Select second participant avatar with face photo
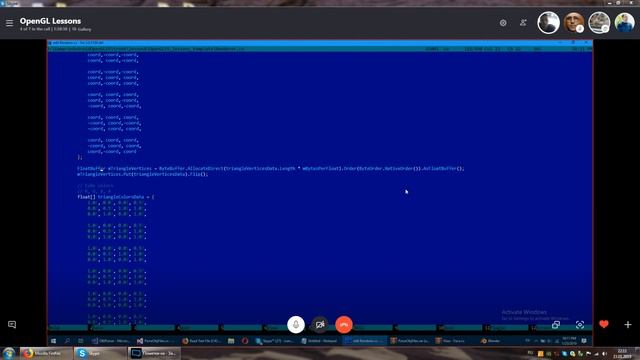Screen dimensions: 640x360 (x=574, y=22)
